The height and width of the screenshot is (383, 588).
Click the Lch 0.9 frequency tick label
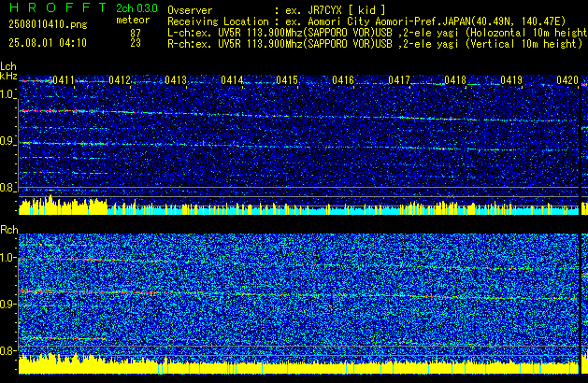click(7, 141)
